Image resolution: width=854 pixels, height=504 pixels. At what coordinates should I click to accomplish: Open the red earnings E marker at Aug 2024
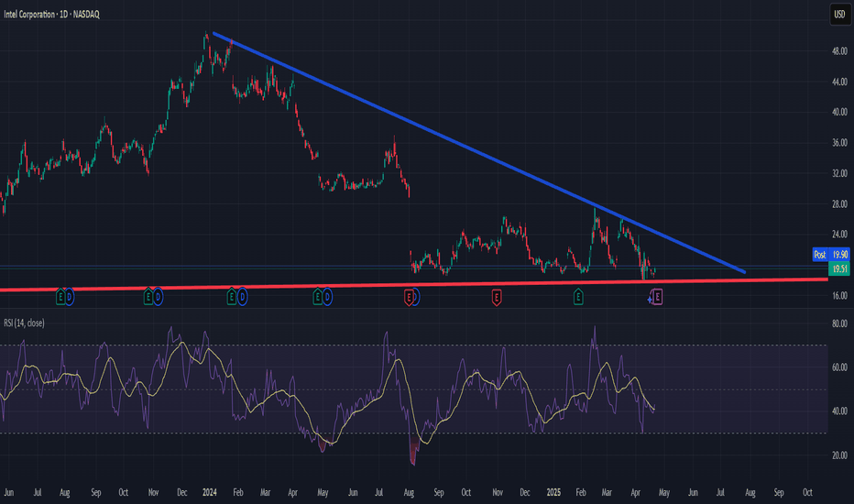coord(409,298)
